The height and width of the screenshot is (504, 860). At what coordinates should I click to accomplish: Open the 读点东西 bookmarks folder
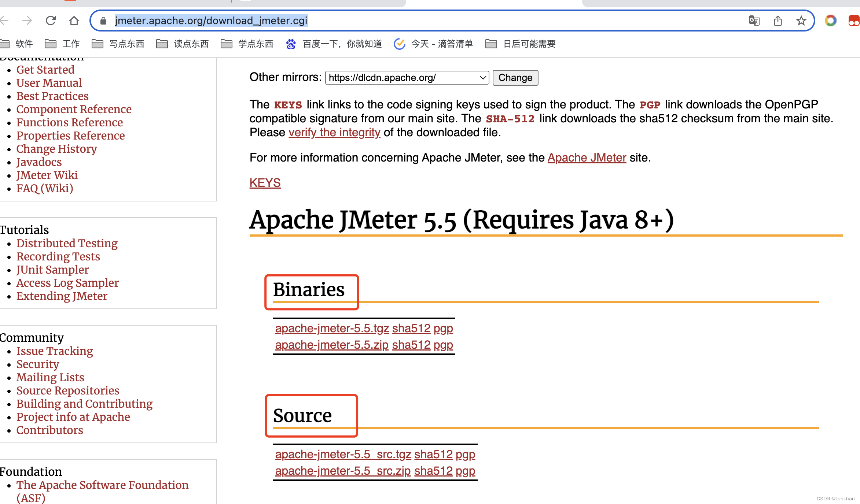pyautogui.click(x=182, y=44)
